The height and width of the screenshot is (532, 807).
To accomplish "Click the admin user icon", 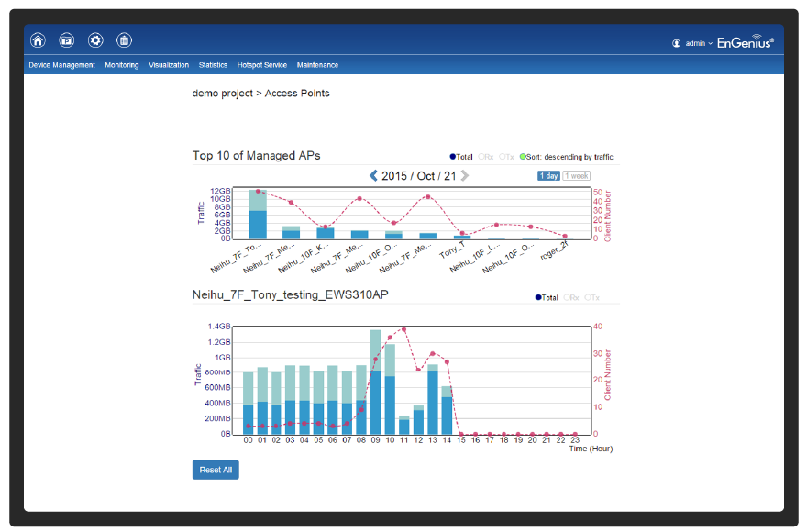I will (677, 43).
